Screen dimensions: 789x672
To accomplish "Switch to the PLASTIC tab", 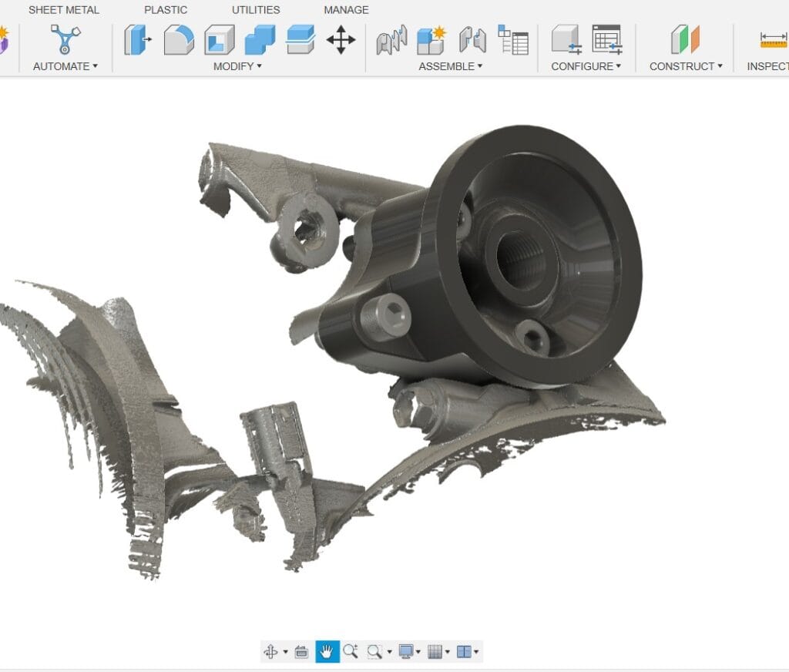I will click(x=166, y=10).
